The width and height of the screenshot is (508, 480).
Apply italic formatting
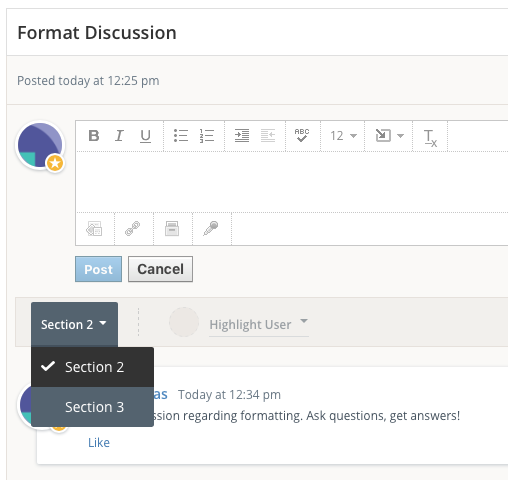pyautogui.click(x=119, y=136)
